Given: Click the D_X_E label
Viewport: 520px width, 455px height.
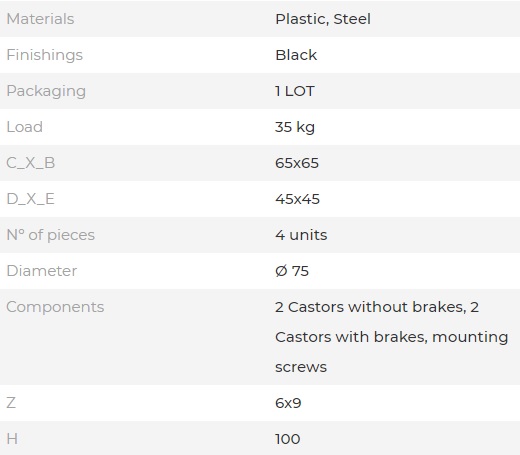Looking at the screenshot, I should pos(30,199).
